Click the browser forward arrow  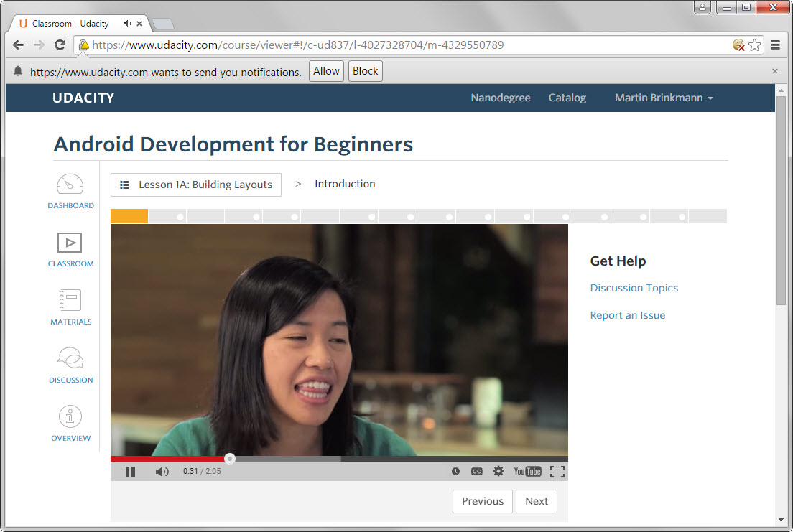click(x=39, y=45)
